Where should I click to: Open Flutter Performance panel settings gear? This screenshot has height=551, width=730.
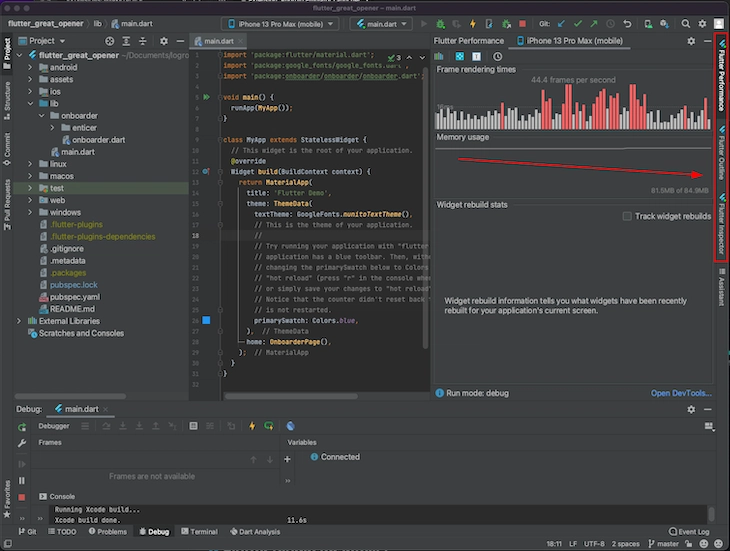691,41
